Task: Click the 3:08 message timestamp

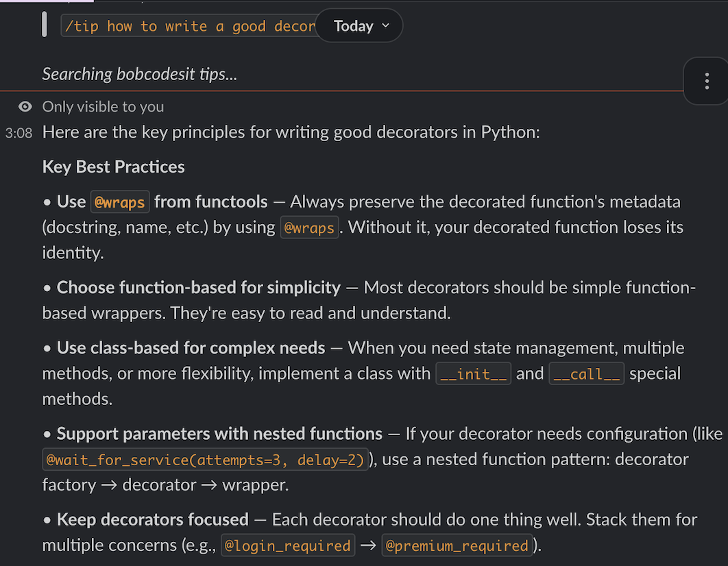Action: point(19,133)
